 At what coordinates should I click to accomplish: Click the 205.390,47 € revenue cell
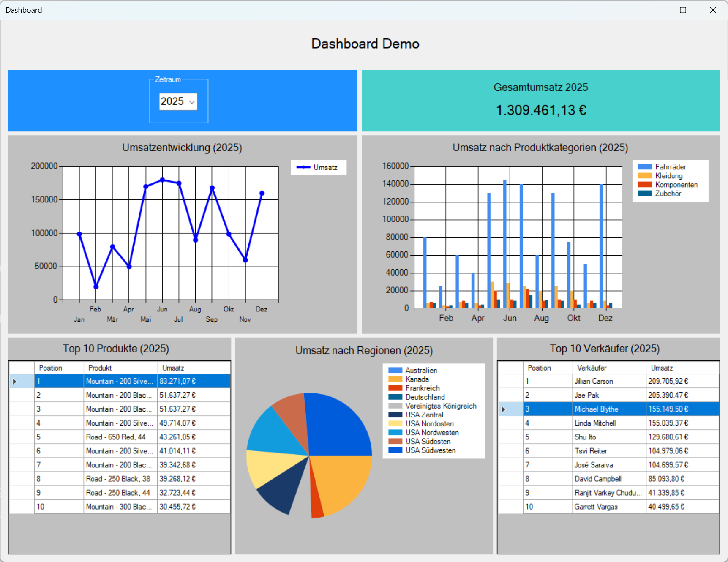tap(682, 395)
